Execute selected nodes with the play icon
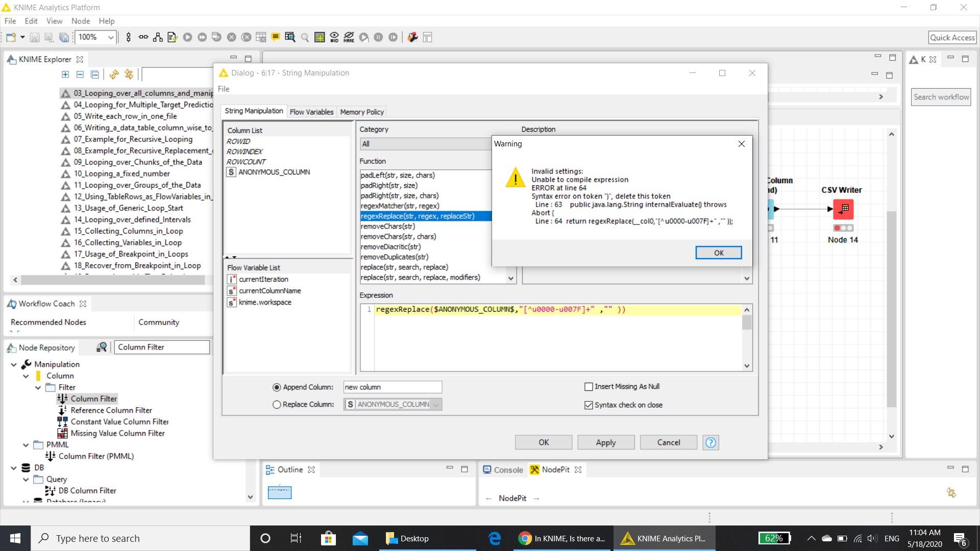The height and width of the screenshot is (551, 980). [x=188, y=37]
